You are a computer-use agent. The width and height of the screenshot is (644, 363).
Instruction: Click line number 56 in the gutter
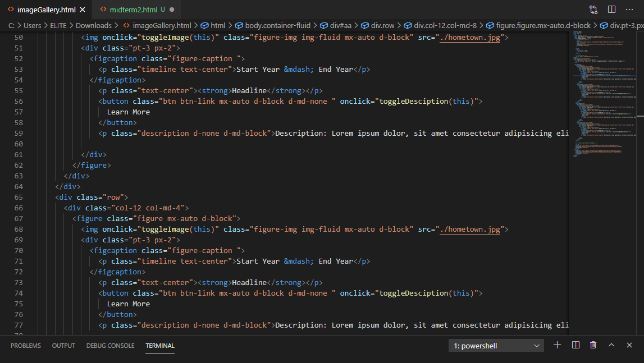pos(19,102)
